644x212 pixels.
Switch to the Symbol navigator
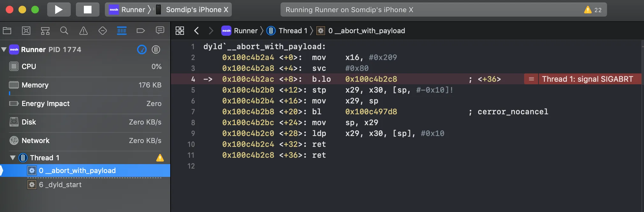(x=45, y=31)
